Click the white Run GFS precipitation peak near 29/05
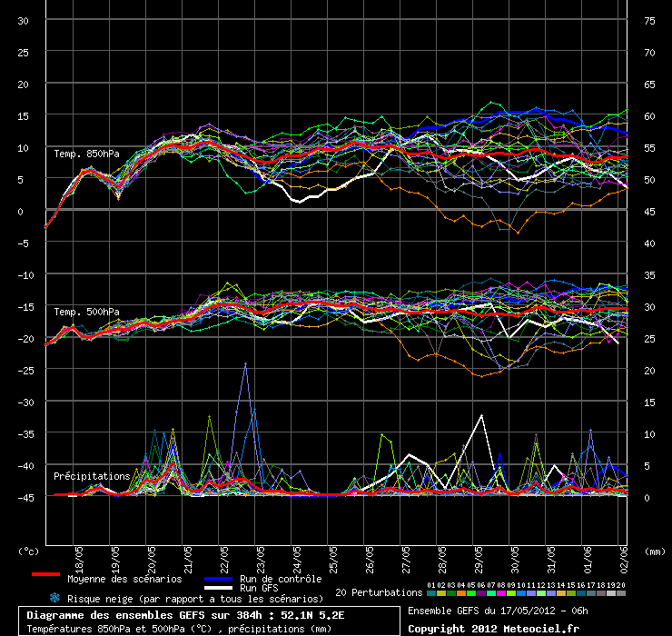 pyautogui.click(x=481, y=416)
